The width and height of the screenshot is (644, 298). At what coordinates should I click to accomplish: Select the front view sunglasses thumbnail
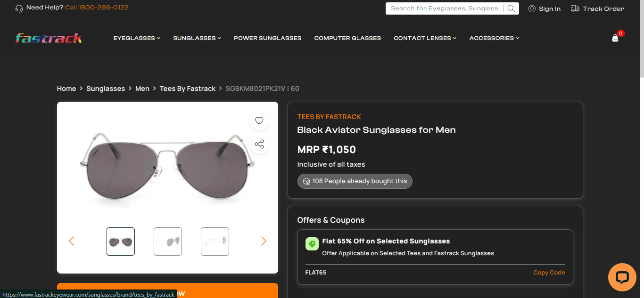point(121,242)
